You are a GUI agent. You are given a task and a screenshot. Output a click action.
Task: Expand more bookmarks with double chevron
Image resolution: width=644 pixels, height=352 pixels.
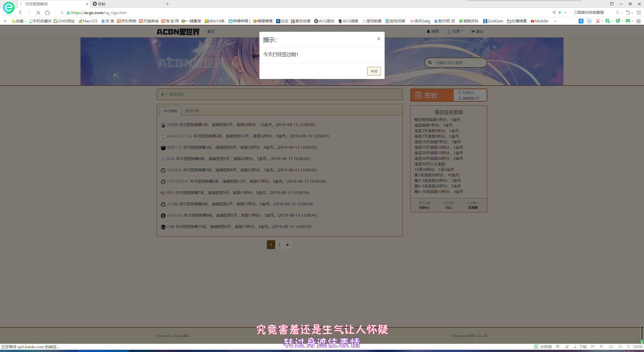pyautogui.click(x=555, y=21)
